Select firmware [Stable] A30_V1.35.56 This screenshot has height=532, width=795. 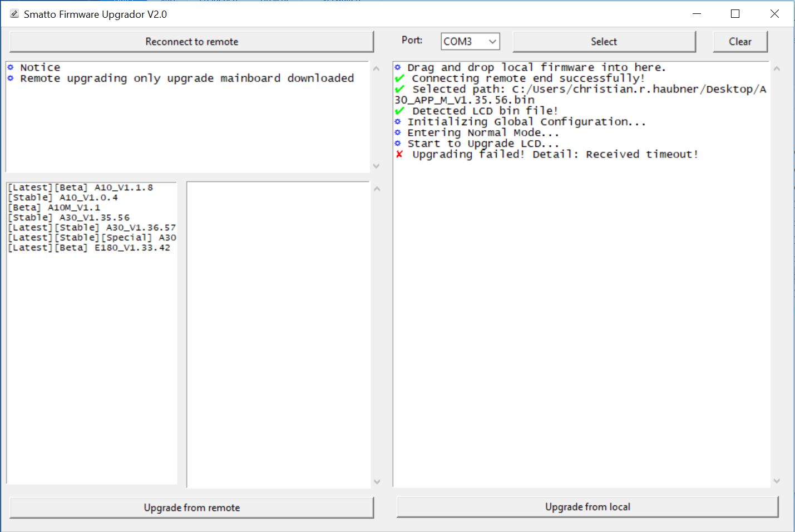68,218
